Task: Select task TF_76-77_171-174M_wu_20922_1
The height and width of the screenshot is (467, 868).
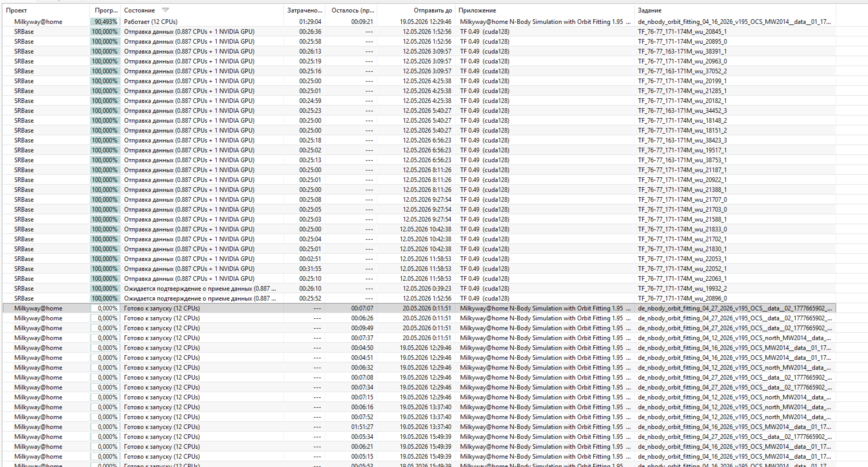Action: (682, 180)
